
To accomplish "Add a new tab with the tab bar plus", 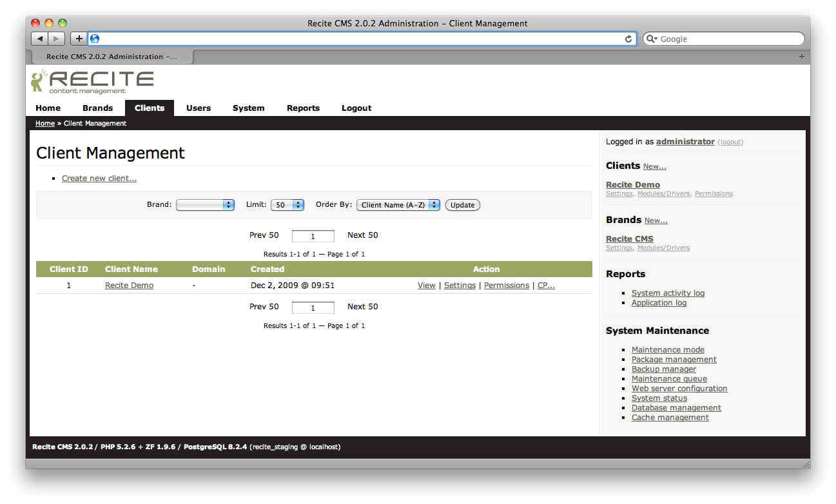I will pos(801,57).
